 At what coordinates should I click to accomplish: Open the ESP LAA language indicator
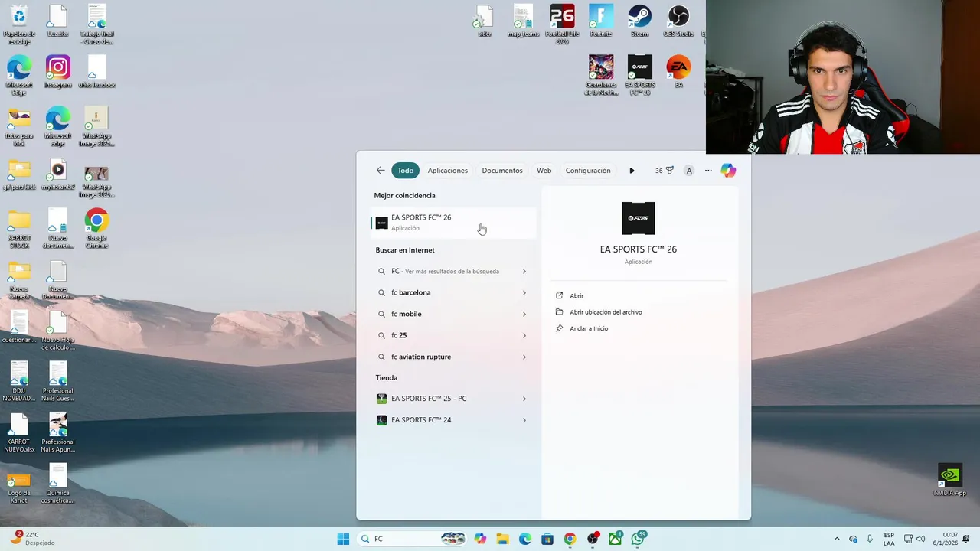tap(889, 539)
